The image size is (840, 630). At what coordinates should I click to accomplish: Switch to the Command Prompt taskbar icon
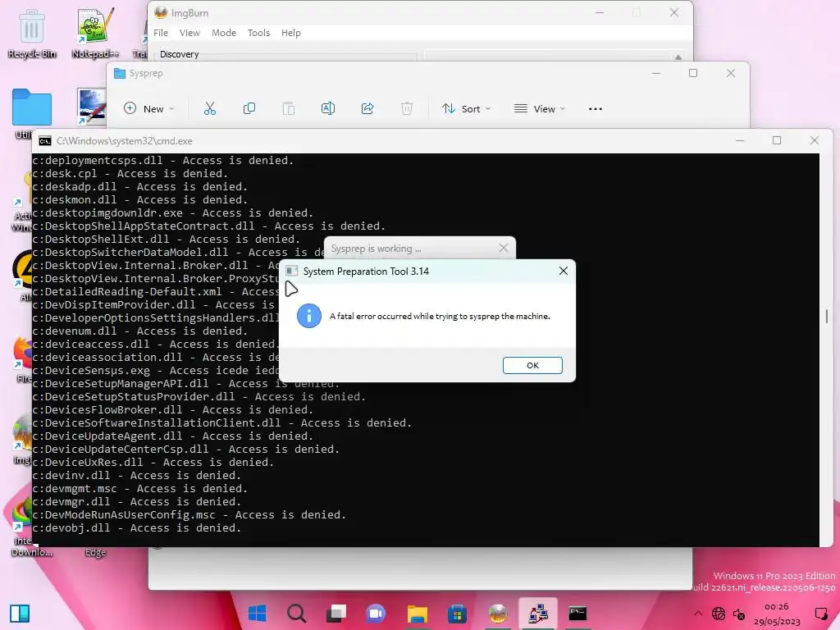[x=577, y=614]
